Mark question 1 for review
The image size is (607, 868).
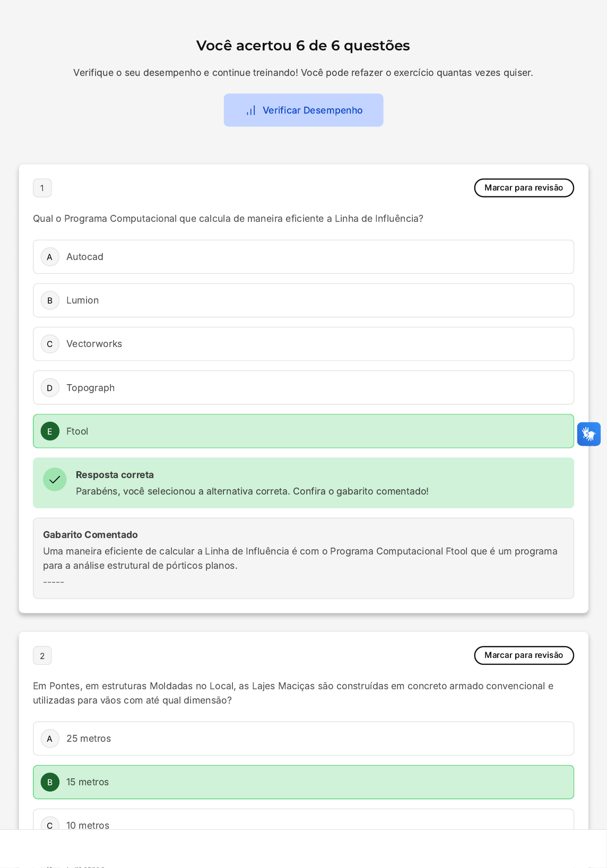tap(524, 188)
